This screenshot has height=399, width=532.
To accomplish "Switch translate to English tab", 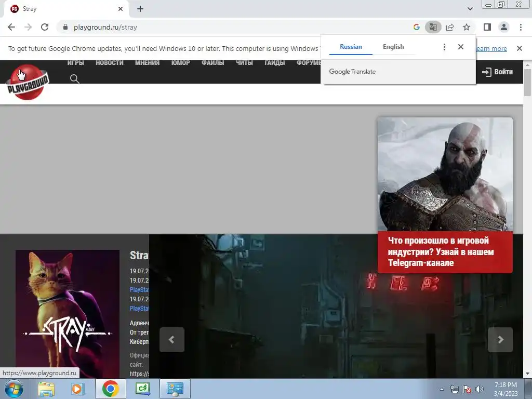I will tap(393, 47).
